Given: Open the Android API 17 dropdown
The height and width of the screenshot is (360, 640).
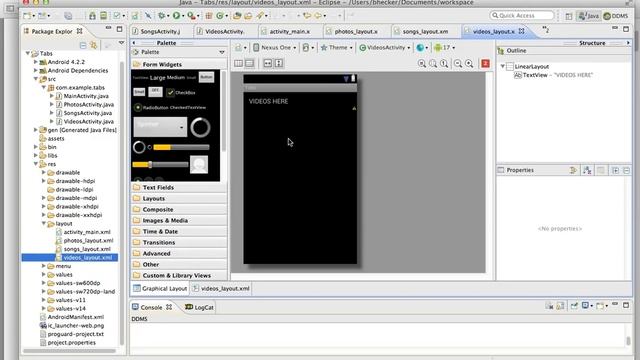Looking at the screenshot, I should [x=444, y=48].
